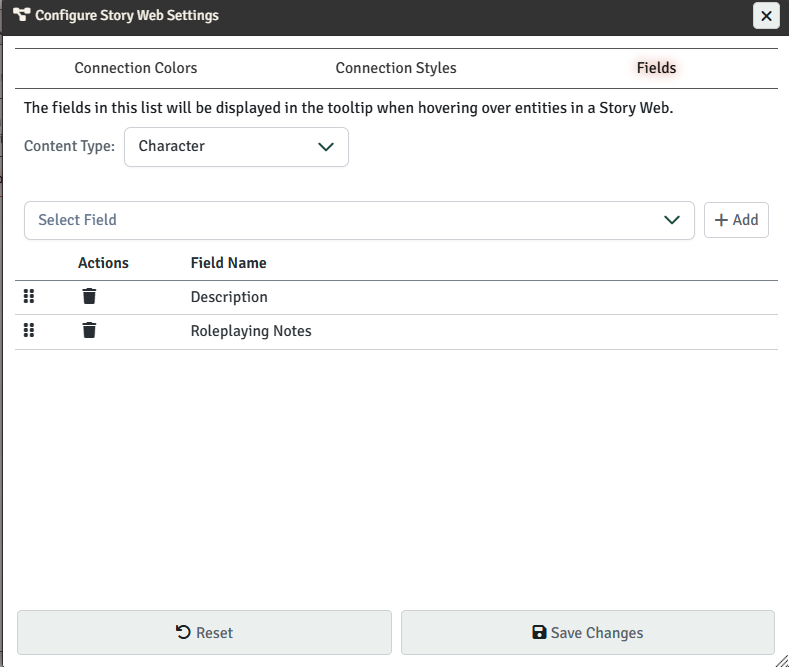Click the Field Name column header

pos(228,263)
